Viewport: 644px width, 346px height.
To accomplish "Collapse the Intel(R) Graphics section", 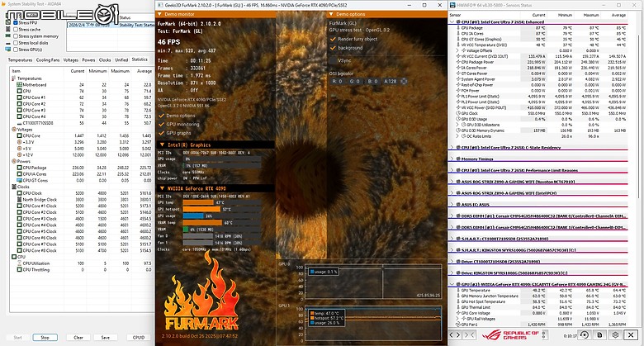I will 162,145.
